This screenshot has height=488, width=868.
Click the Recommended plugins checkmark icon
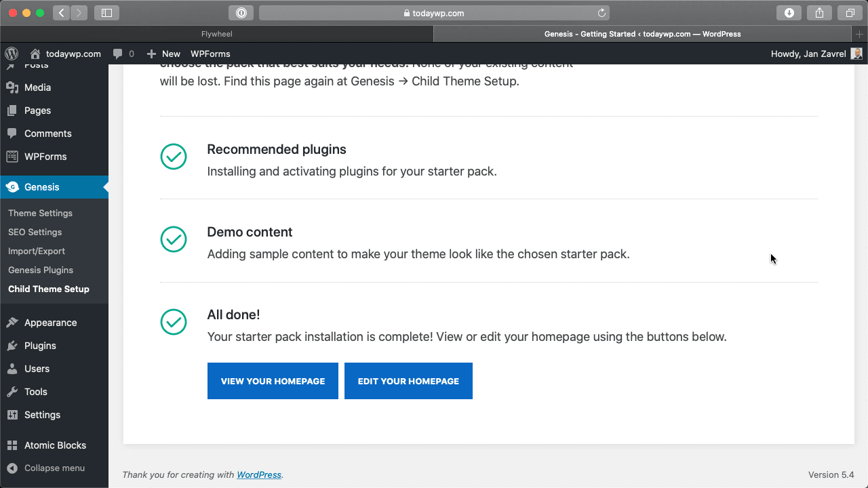[174, 157]
